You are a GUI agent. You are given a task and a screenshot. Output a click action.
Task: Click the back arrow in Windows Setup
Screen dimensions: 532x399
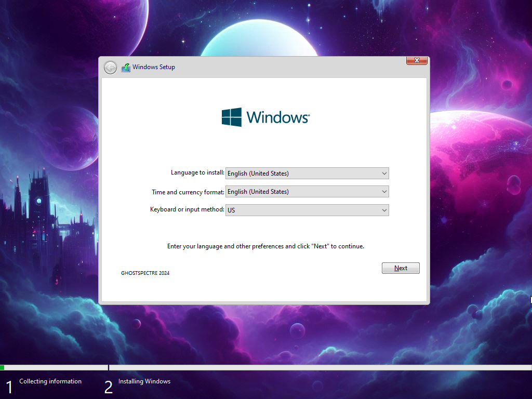(110, 68)
